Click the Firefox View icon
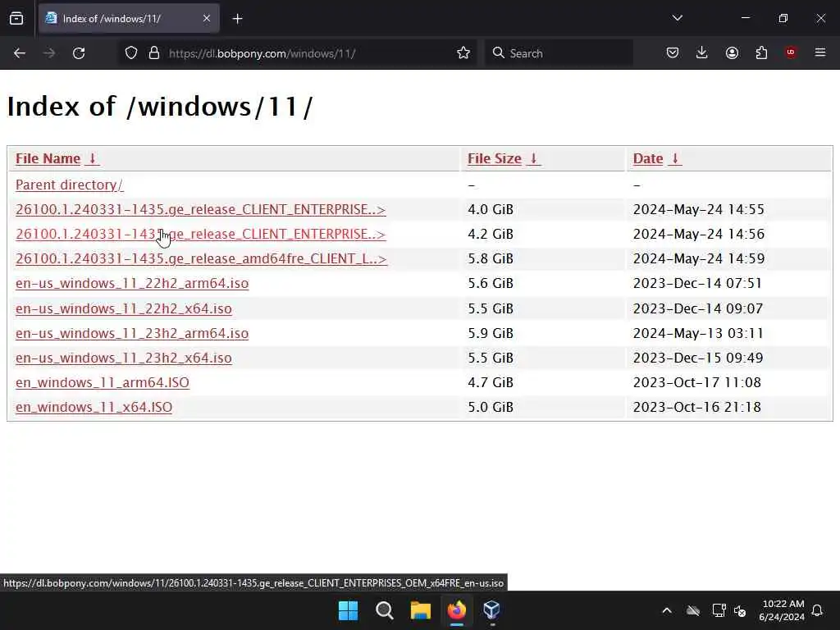Image resolution: width=840 pixels, height=630 pixels. point(16,18)
